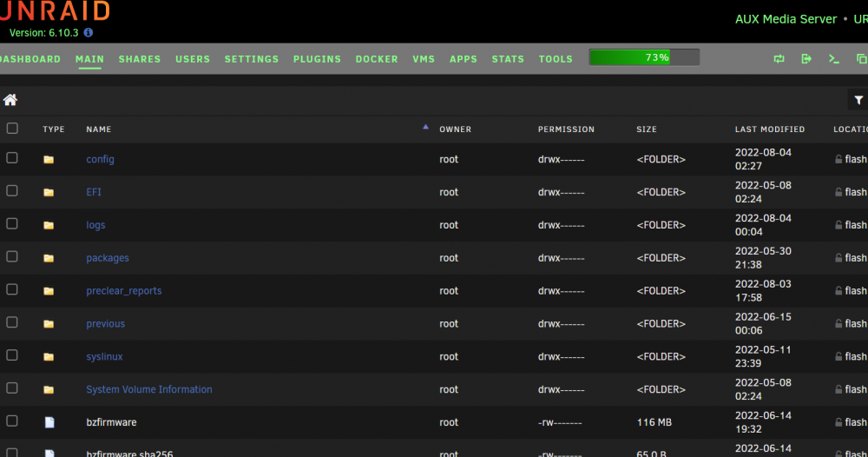Screen dimensions: 868x457
Task: Open the Settings tab
Action: click(252, 59)
